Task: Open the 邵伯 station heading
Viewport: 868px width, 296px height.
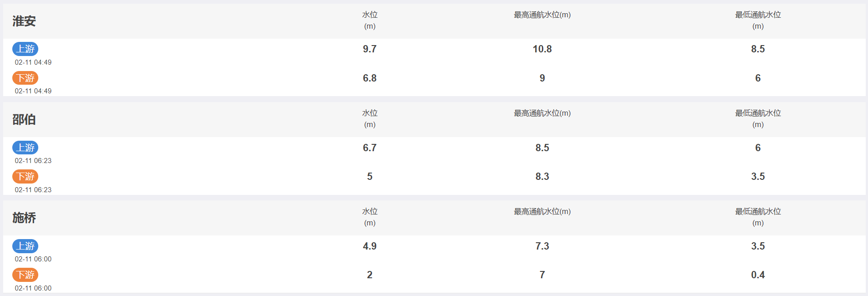Action: (x=24, y=119)
